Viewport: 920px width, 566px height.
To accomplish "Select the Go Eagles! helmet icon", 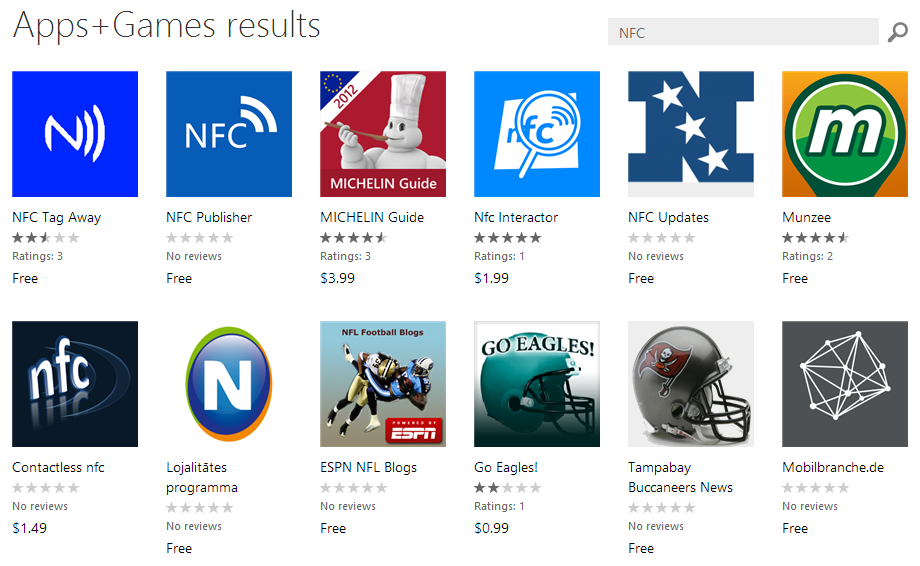I will (x=537, y=384).
